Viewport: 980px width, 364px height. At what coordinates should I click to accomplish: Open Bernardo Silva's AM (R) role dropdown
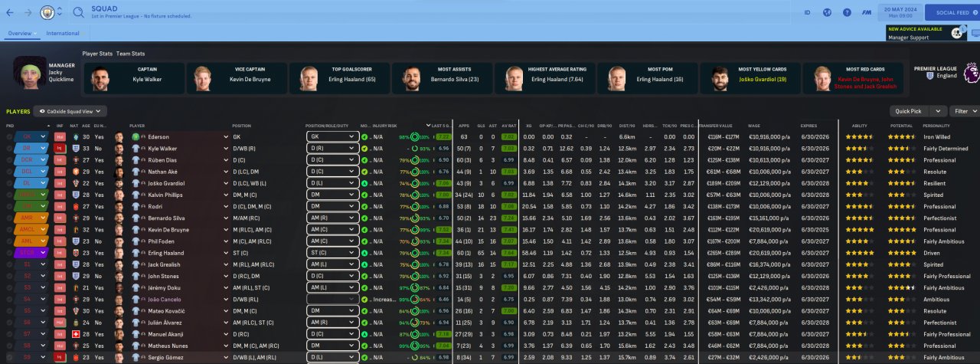click(332, 218)
